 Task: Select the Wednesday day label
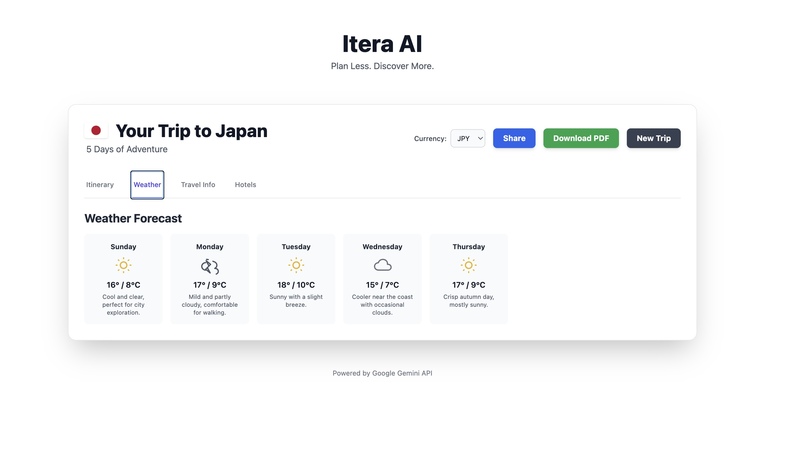(x=382, y=247)
